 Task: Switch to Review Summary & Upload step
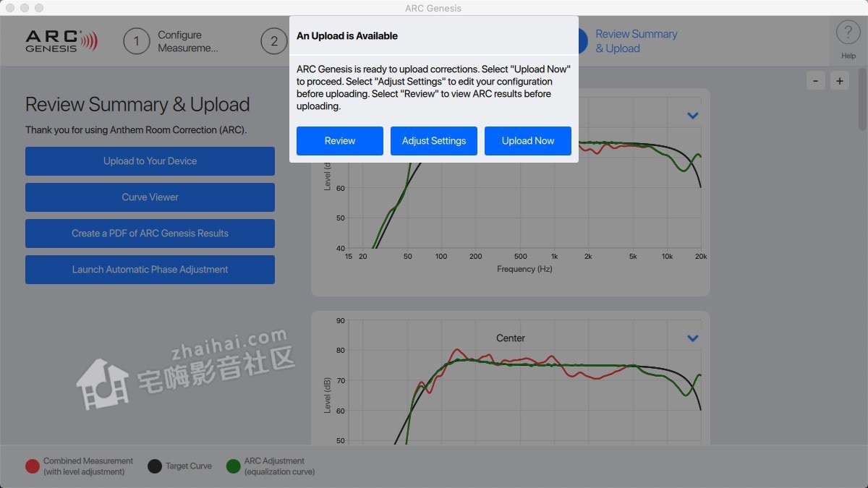[x=637, y=41]
